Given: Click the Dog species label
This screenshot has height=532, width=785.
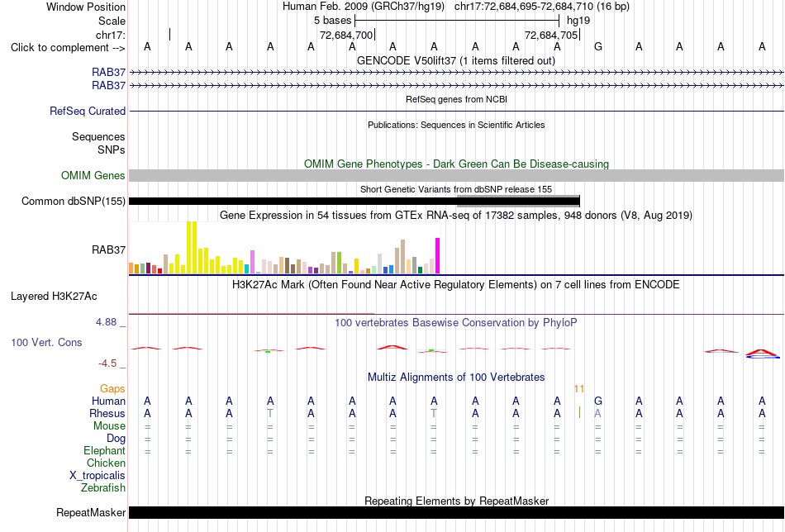Looking at the screenshot, I should click(x=117, y=439).
